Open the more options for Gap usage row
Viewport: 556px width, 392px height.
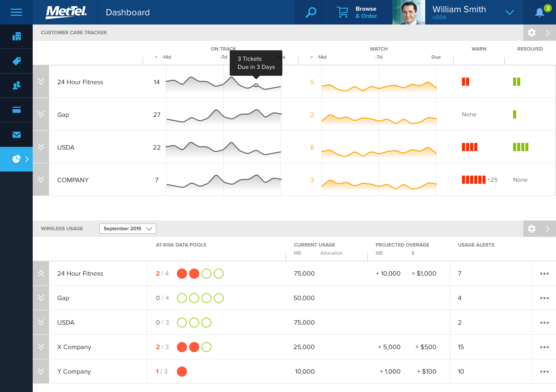[x=544, y=298]
